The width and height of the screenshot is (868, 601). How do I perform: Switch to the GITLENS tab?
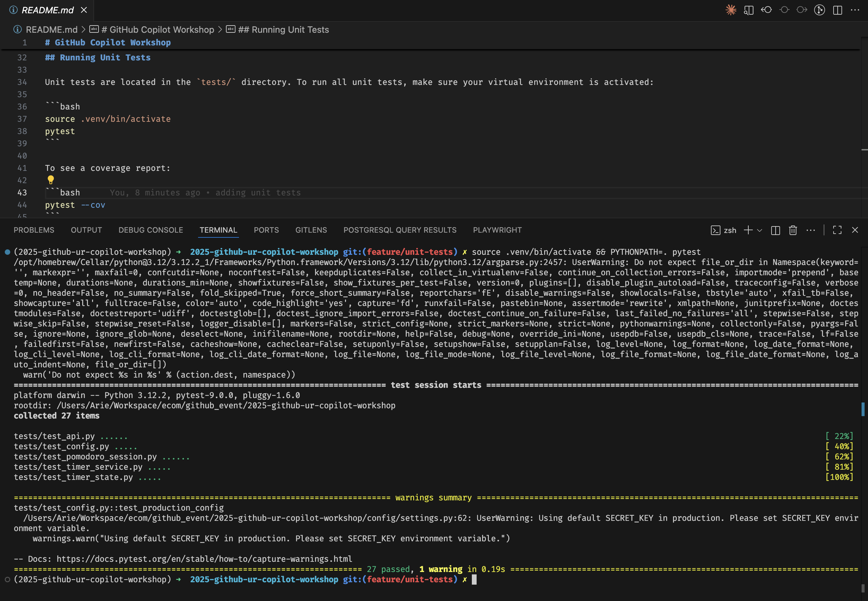pyautogui.click(x=311, y=230)
